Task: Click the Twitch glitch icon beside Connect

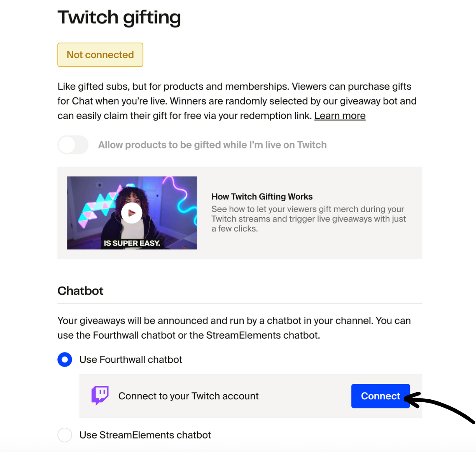Action: click(x=100, y=395)
